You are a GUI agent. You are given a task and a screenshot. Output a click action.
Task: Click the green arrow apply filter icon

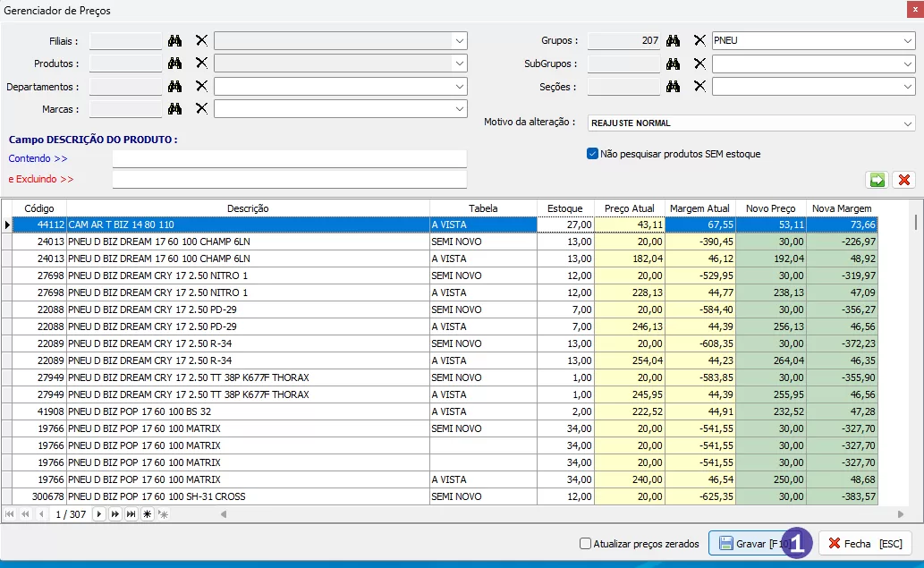877,180
